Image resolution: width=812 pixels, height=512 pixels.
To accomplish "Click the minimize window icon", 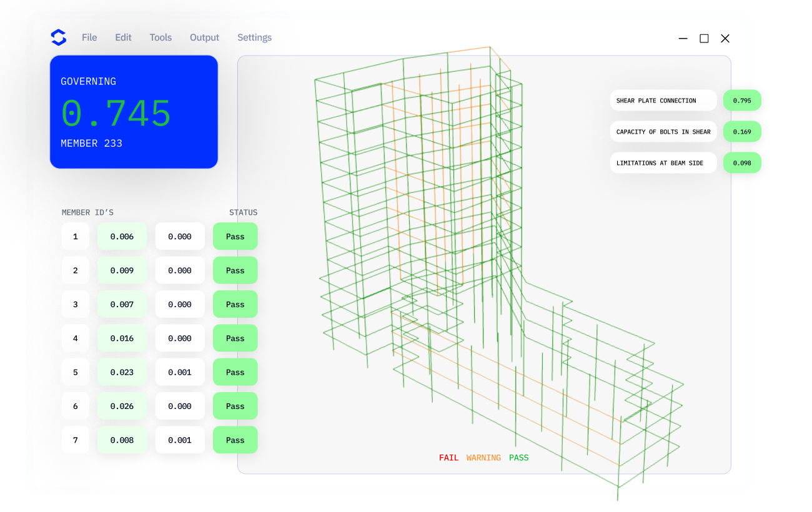I will pos(683,39).
